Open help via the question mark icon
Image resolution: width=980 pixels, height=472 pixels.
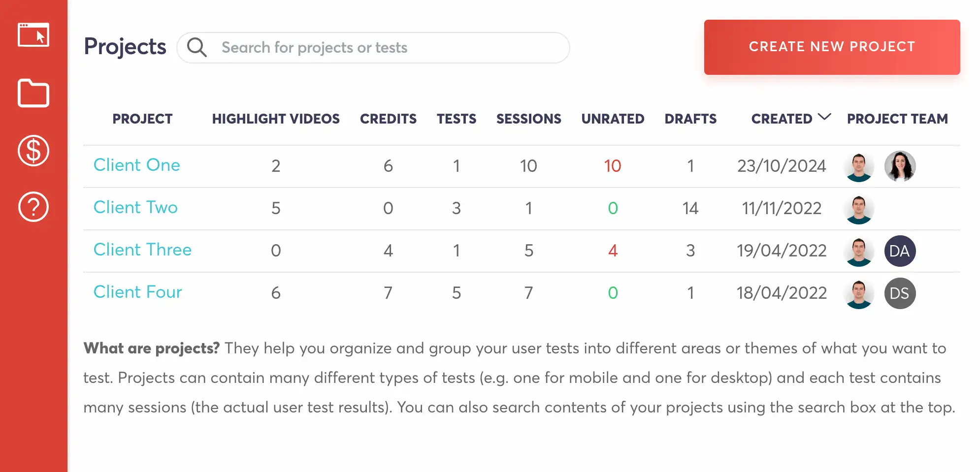tap(33, 207)
